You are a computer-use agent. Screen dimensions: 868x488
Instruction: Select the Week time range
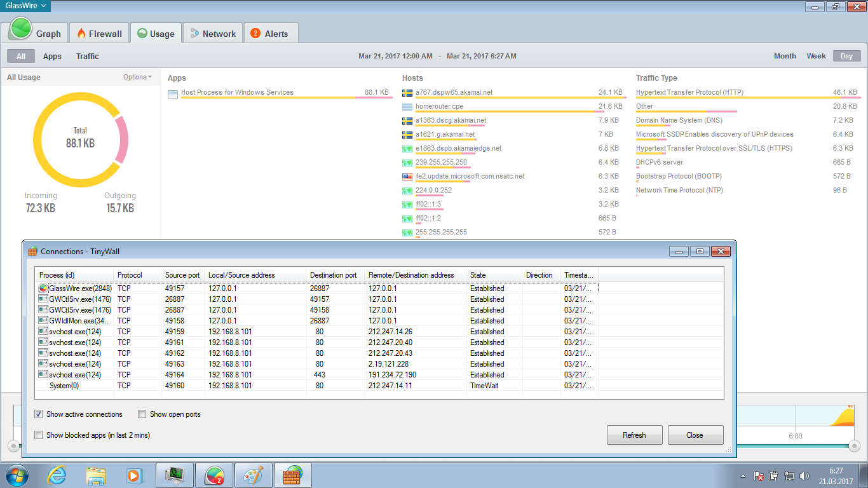[x=816, y=56]
